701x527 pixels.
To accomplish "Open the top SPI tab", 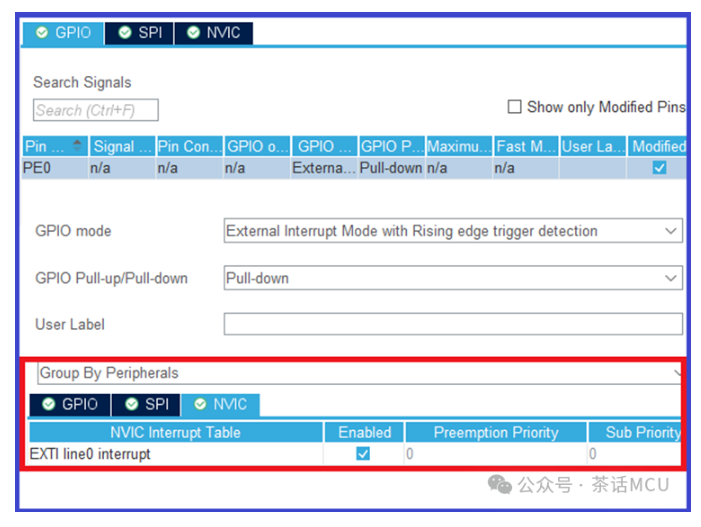I will point(139,32).
